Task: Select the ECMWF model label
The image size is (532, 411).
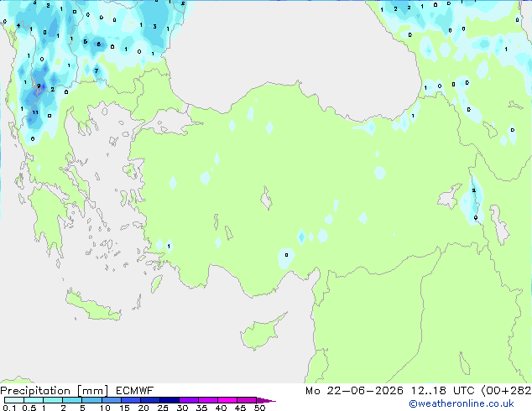Action: coord(135,391)
